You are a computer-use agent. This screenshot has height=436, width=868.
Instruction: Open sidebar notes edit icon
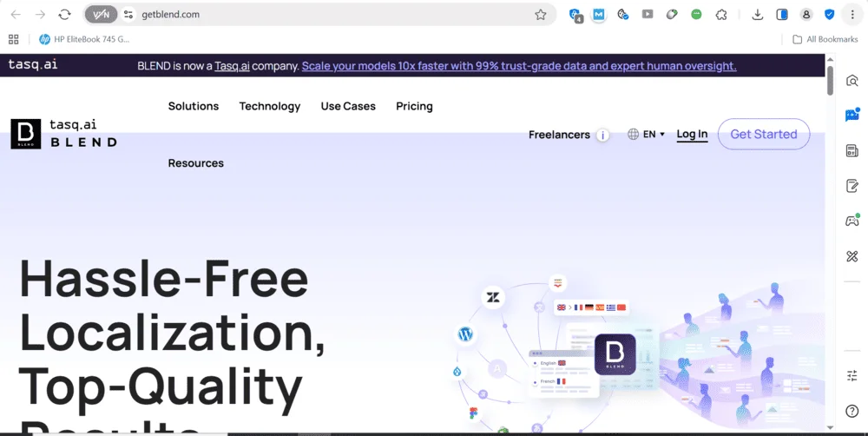click(852, 186)
